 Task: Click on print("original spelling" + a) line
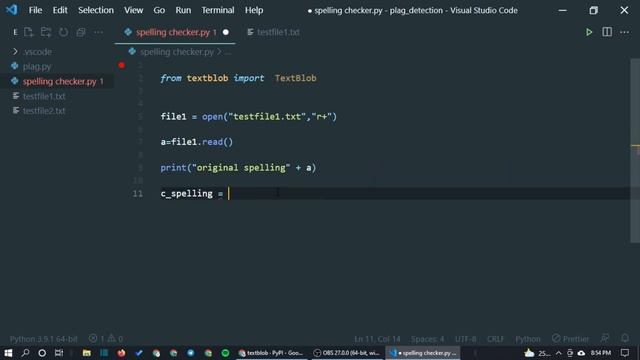[x=238, y=168]
